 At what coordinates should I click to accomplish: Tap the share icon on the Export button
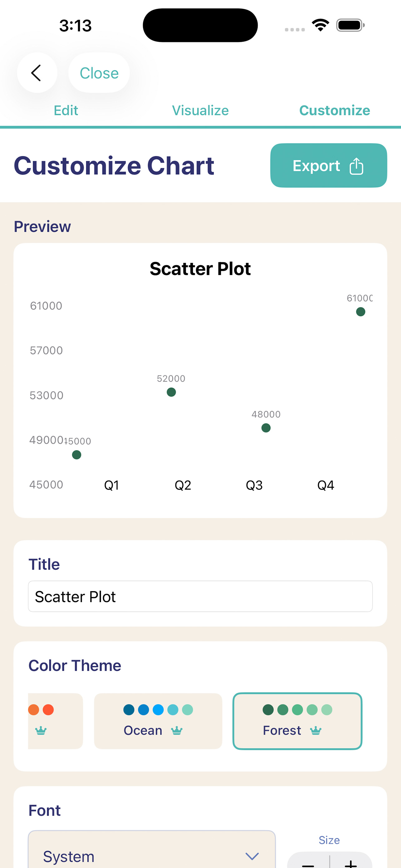click(x=356, y=166)
